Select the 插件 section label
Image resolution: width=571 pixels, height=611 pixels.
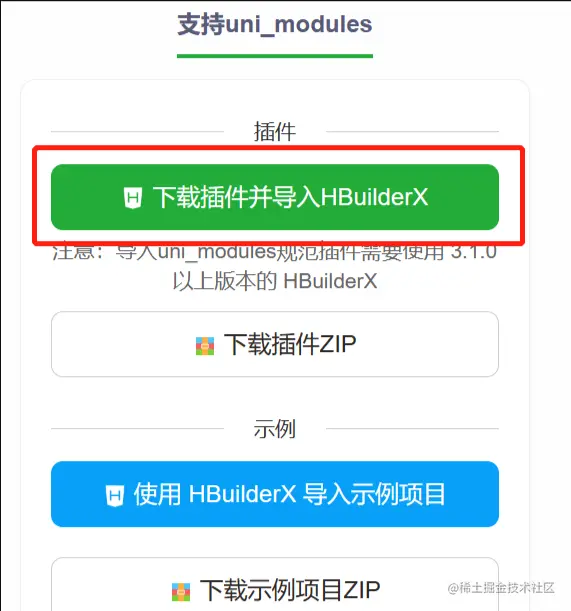(275, 131)
